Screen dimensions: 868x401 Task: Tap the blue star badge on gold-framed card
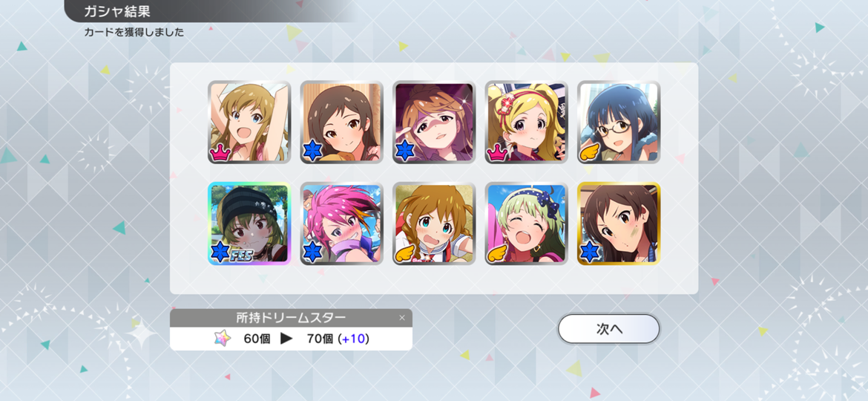pos(589,252)
